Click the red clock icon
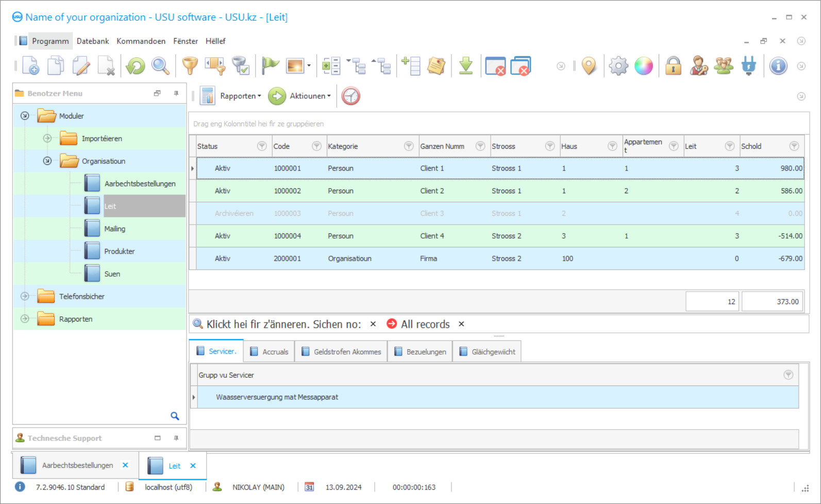The image size is (821, 504). [x=350, y=96]
